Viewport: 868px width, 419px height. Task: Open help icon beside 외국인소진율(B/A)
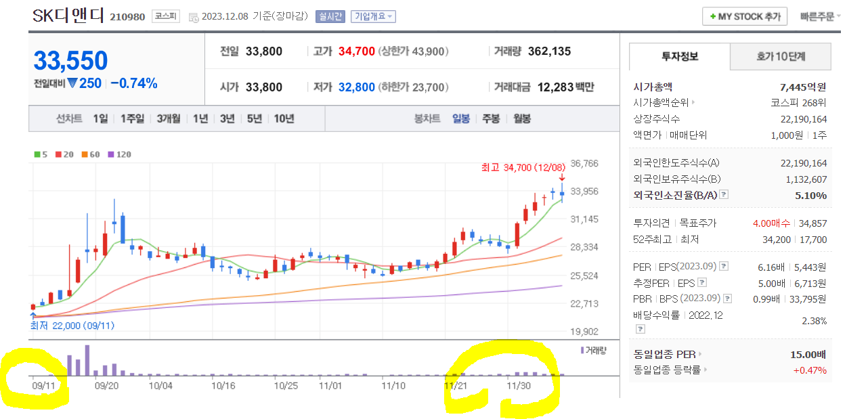(x=724, y=195)
